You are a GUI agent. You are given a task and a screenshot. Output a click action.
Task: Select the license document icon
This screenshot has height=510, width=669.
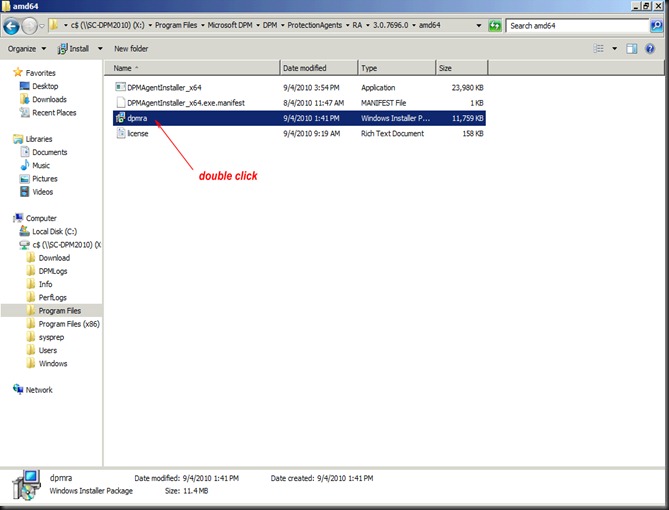[x=121, y=133]
